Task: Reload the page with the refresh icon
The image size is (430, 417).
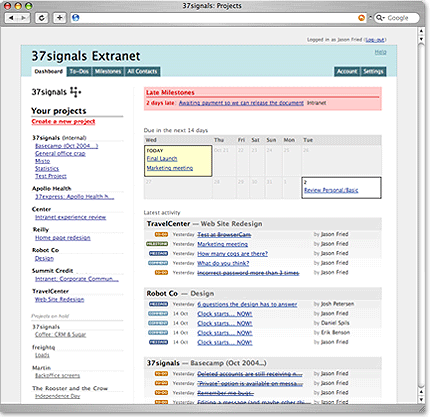Action: pyautogui.click(x=42, y=18)
